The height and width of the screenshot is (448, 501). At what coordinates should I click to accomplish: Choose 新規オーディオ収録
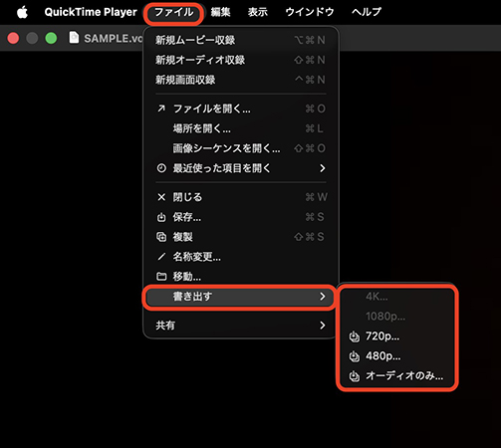(x=241, y=60)
